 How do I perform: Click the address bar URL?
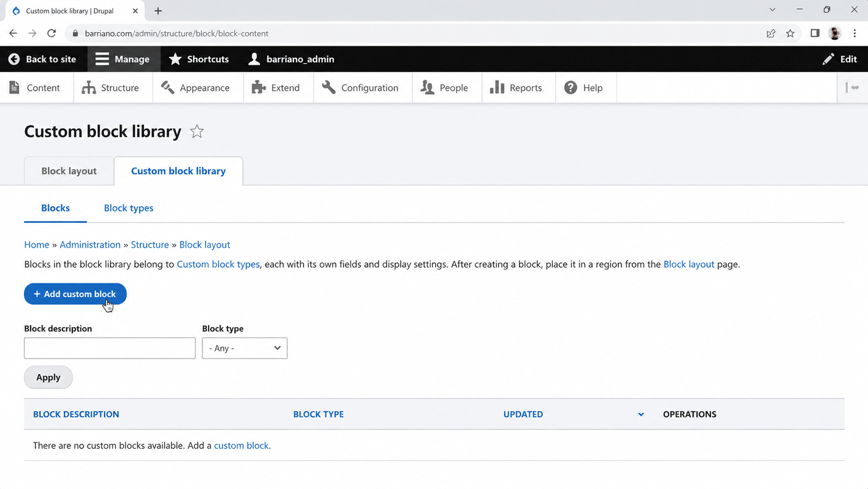tap(177, 33)
